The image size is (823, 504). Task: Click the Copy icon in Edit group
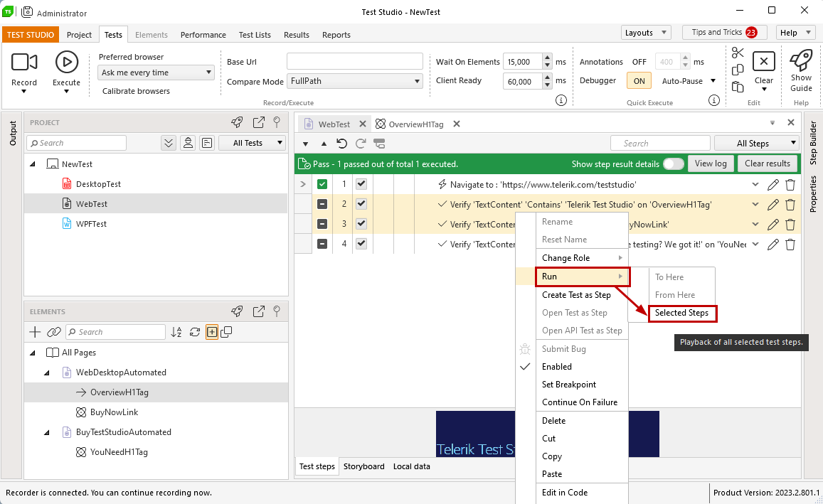[x=738, y=70]
